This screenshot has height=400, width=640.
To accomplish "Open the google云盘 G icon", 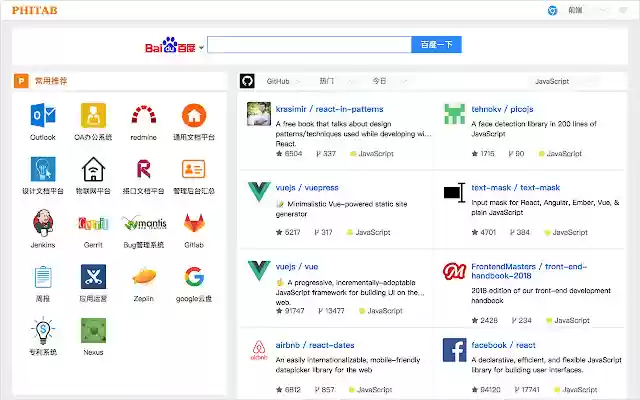I will coord(194,277).
